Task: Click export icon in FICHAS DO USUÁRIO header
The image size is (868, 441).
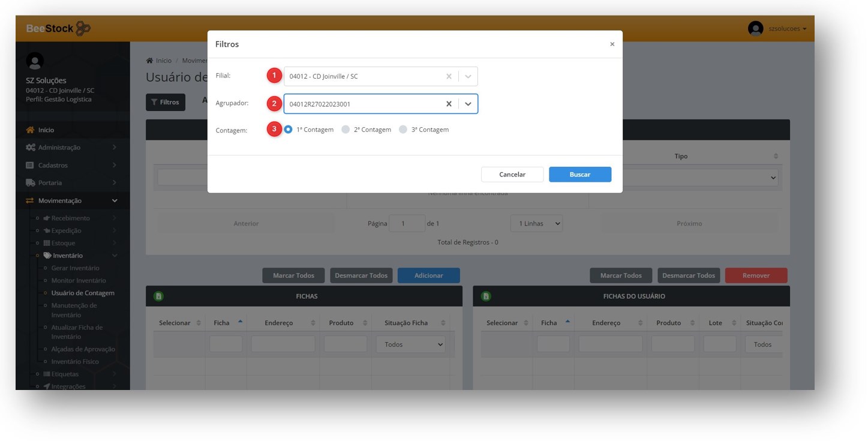Action: pos(486,296)
